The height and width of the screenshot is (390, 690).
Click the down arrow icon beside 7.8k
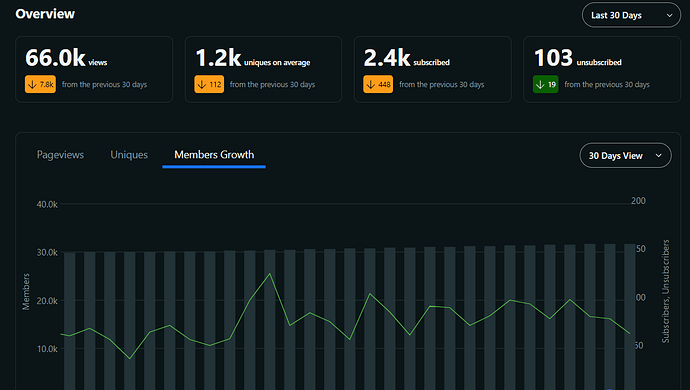point(32,85)
